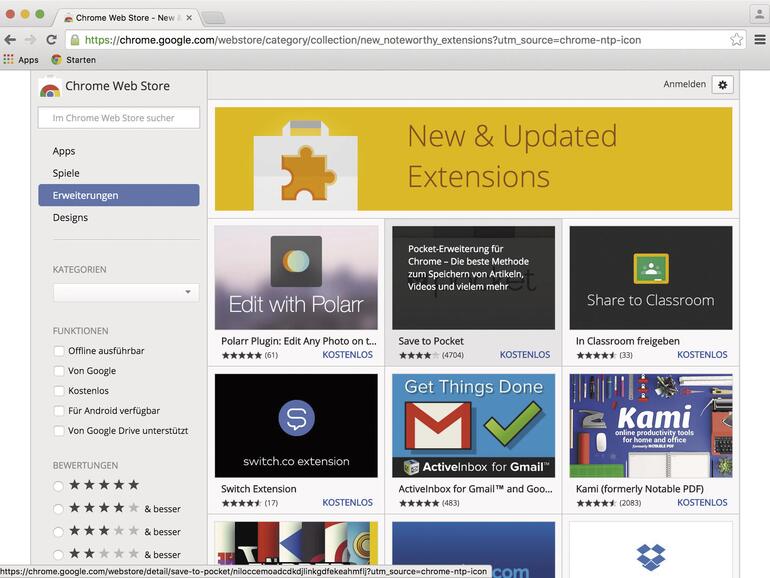The width and height of the screenshot is (770, 578).
Task: Click Kostenlos under Kami
Action: tap(702, 502)
